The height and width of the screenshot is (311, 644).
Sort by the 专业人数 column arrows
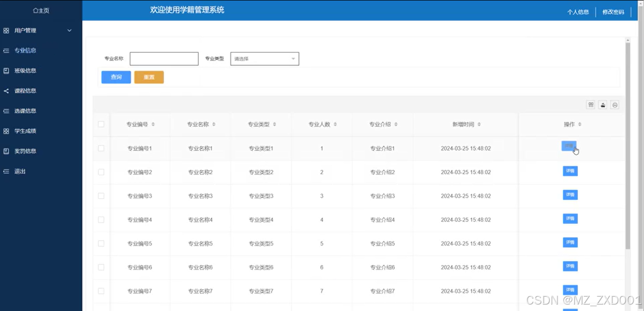[335, 125]
